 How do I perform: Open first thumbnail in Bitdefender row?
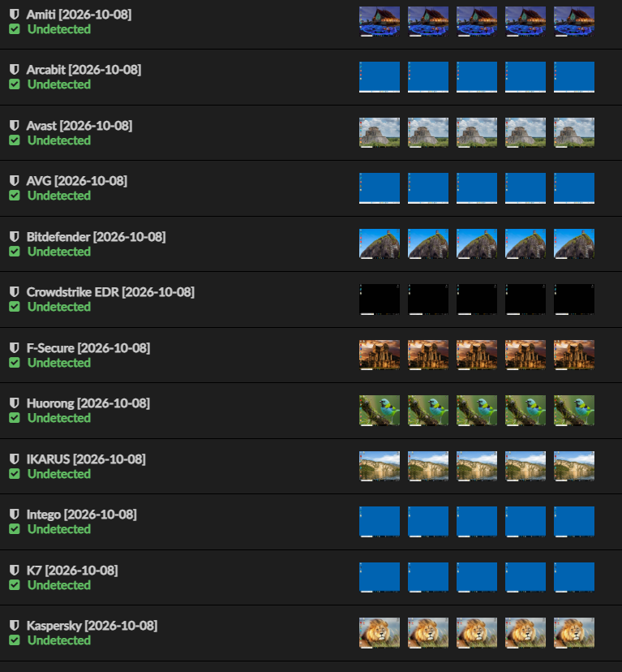point(380,243)
